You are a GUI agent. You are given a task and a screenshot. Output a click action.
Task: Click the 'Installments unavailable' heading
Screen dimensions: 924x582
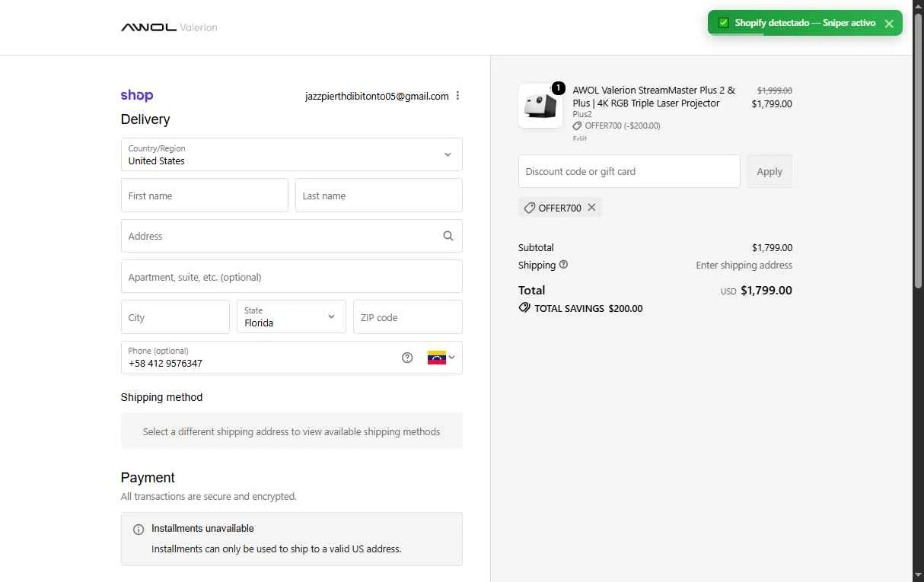[202, 528]
